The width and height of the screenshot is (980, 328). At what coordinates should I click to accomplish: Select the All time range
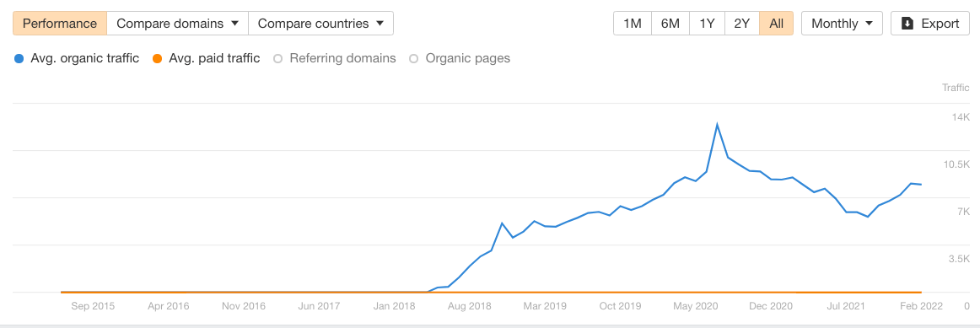tap(776, 24)
